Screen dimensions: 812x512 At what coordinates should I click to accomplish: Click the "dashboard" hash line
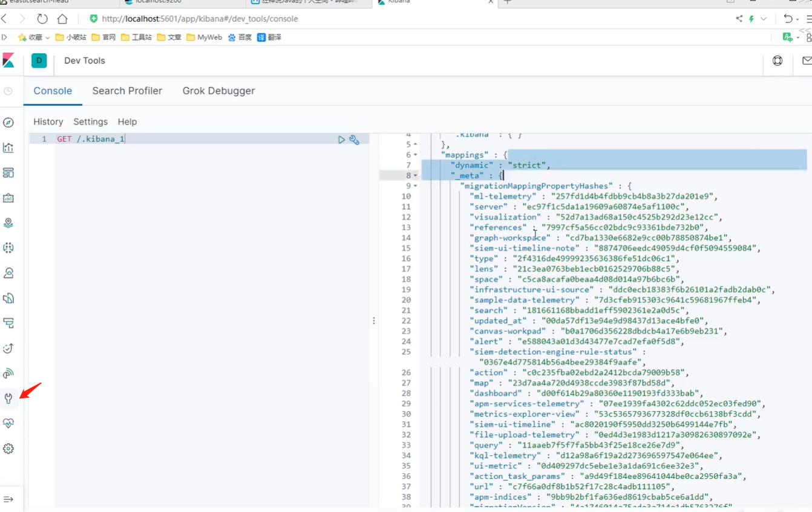pos(586,393)
